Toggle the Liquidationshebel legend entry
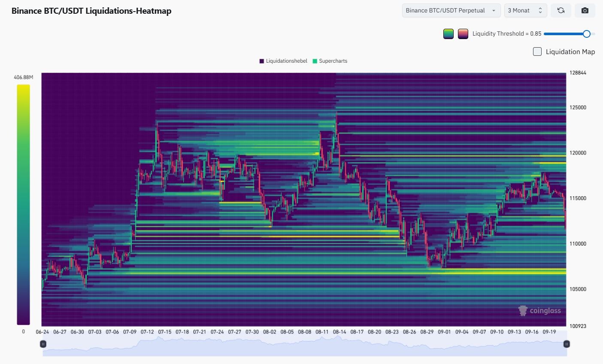 click(x=283, y=61)
